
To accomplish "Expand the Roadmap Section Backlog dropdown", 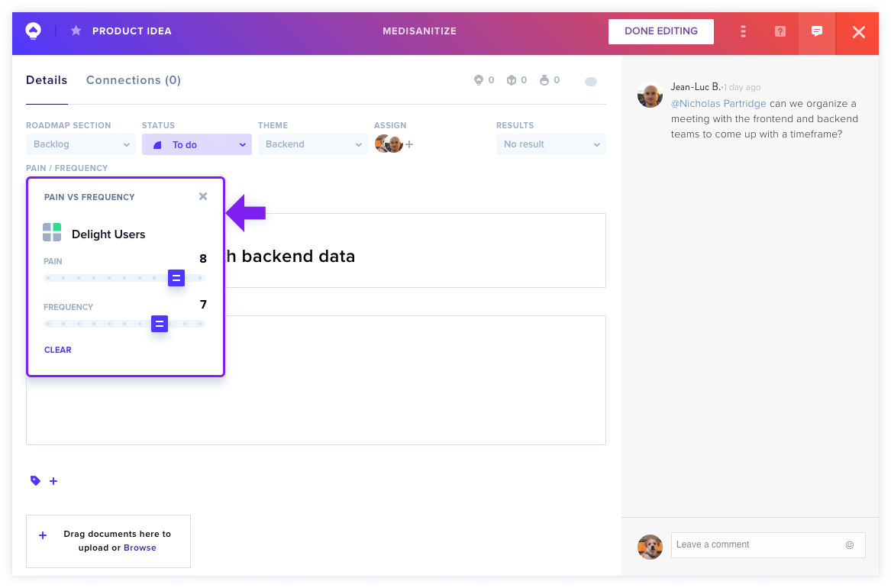I will tap(81, 144).
